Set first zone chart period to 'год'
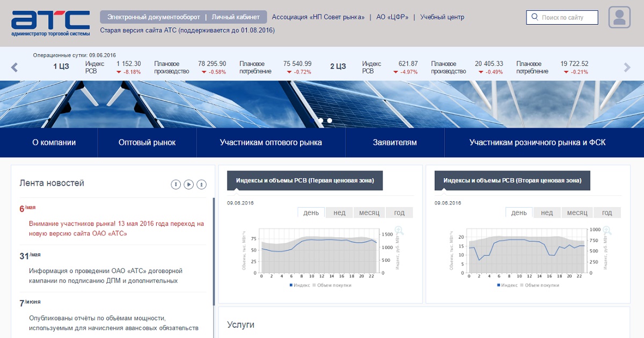644x338 pixels. click(399, 213)
